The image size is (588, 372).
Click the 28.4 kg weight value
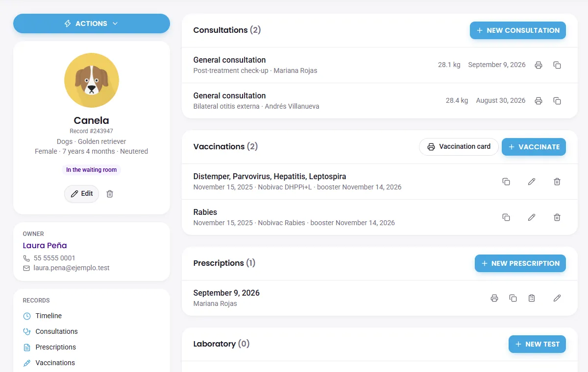coord(457,100)
